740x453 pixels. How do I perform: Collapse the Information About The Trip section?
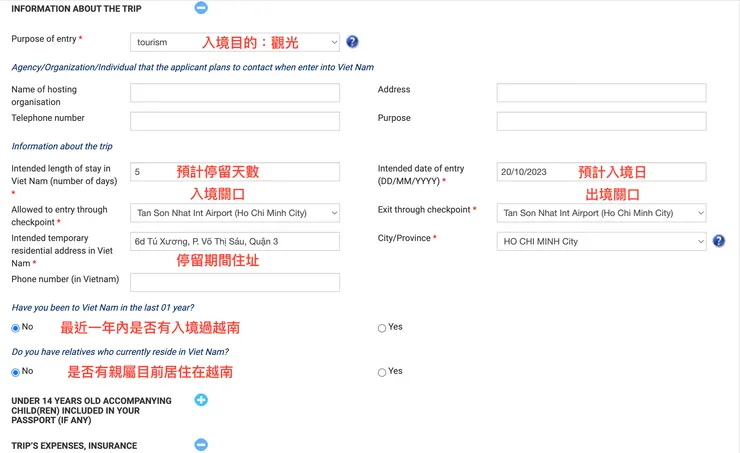(x=201, y=8)
